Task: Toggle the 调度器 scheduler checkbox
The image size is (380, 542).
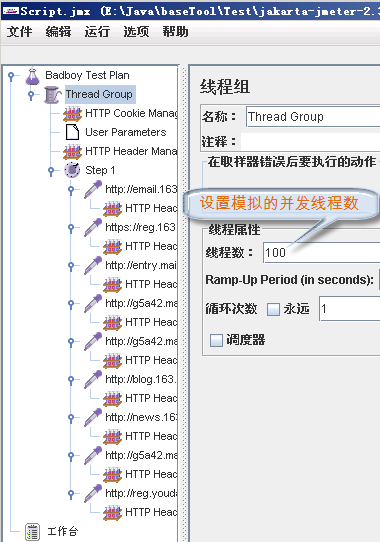Action: (216, 340)
